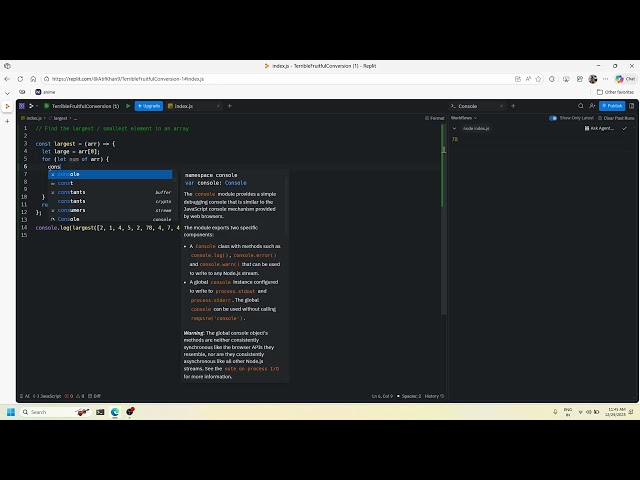640x480 pixels.
Task: Click the Replit sidebar tab icon
Action: click(x=7, y=107)
